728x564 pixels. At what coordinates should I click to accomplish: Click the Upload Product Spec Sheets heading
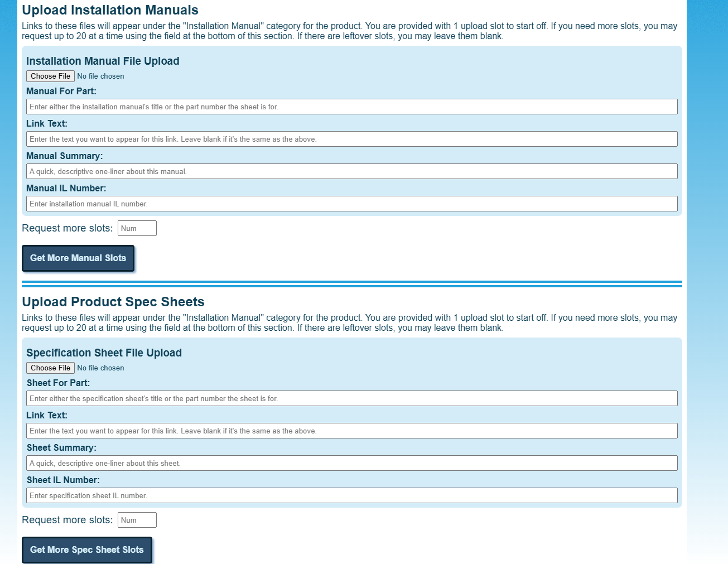[113, 302]
